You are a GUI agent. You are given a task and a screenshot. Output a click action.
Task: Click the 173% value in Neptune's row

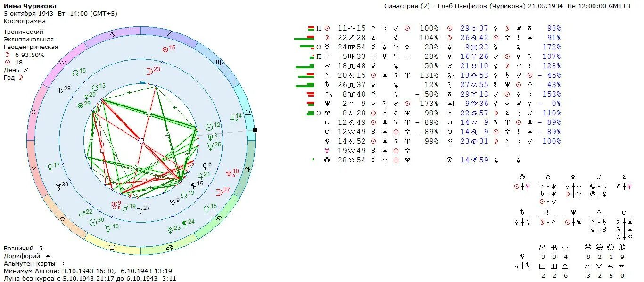tap(429, 104)
